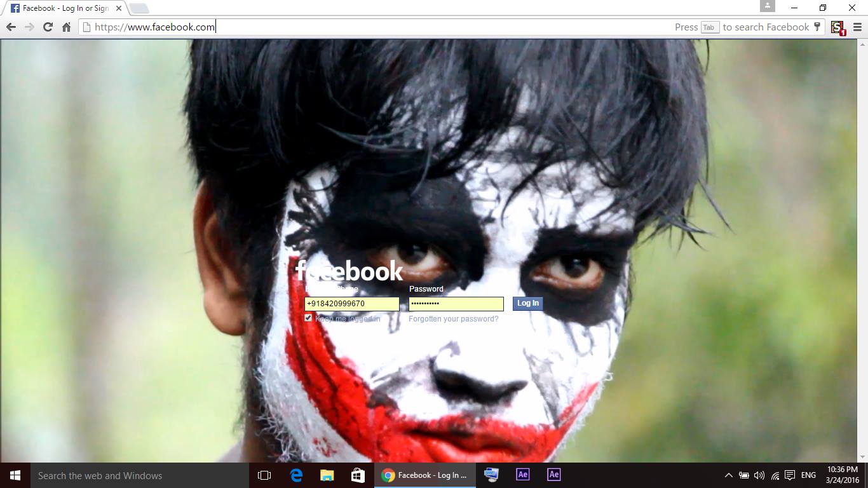Open Forgotten your password link
Screen dimensions: 868x488
[x=454, y=319]
